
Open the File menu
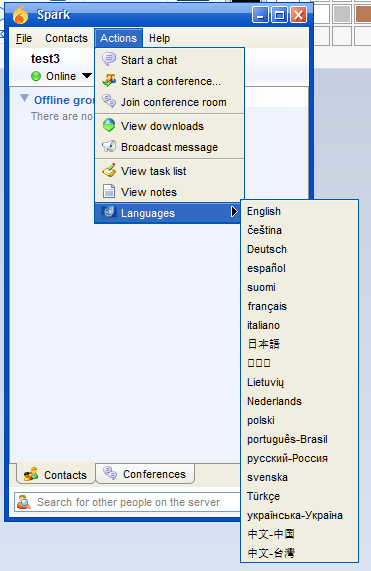tap(24, 38)
